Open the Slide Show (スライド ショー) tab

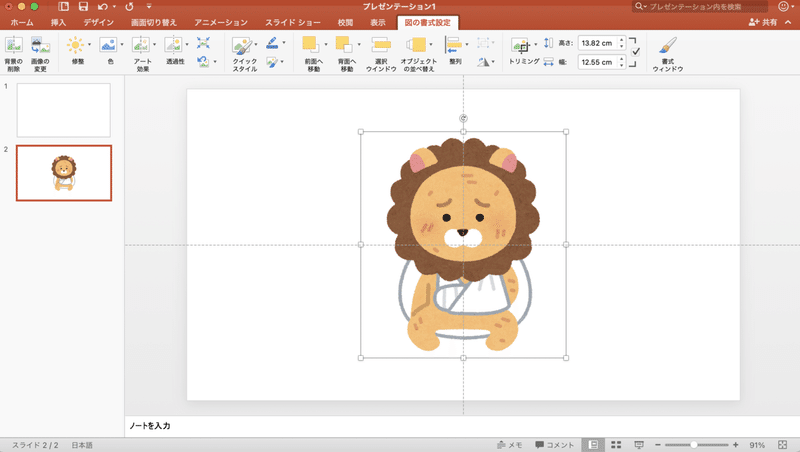(x=293, y=22)
